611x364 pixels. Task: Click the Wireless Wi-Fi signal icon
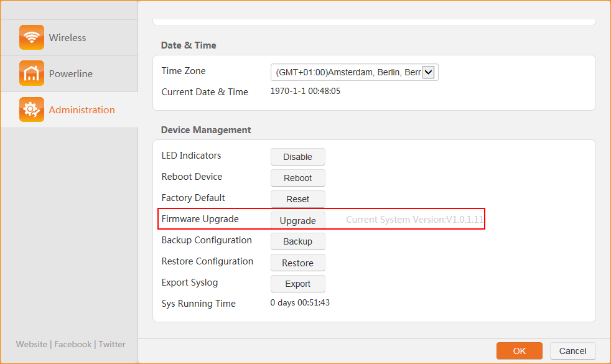32,37
